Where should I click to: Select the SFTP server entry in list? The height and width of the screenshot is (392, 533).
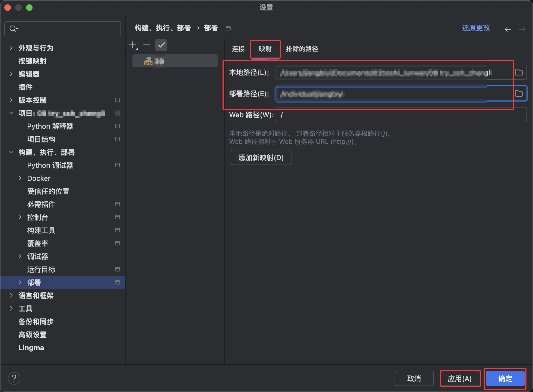pyautogui.click(x=175, y=61)
